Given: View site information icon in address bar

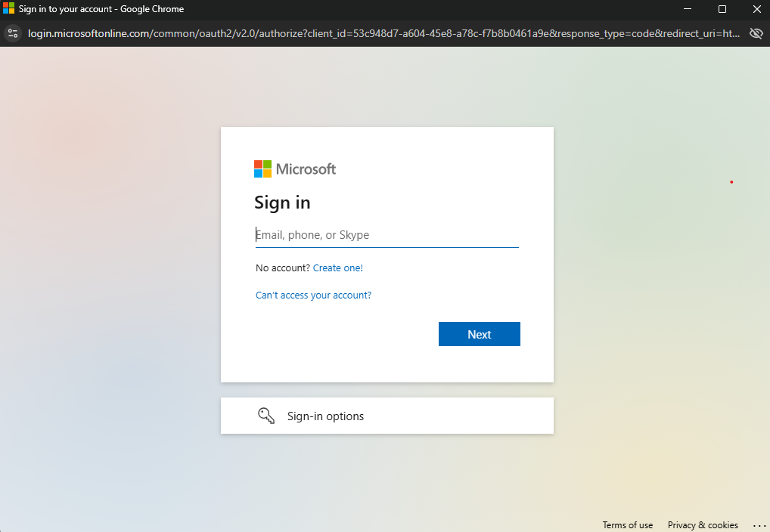Looking at the screenshot, I should 13,33.
